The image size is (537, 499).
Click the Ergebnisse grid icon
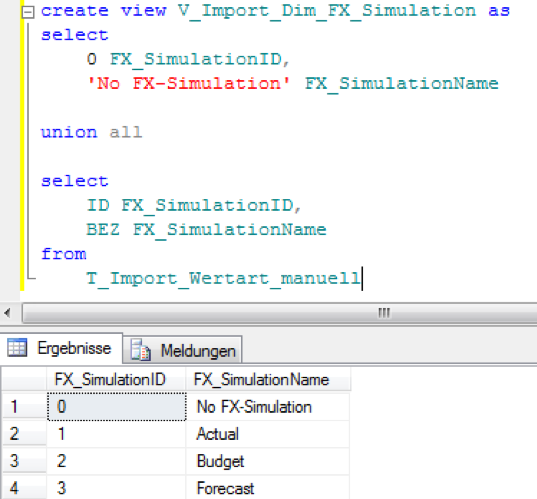point(17,348)
